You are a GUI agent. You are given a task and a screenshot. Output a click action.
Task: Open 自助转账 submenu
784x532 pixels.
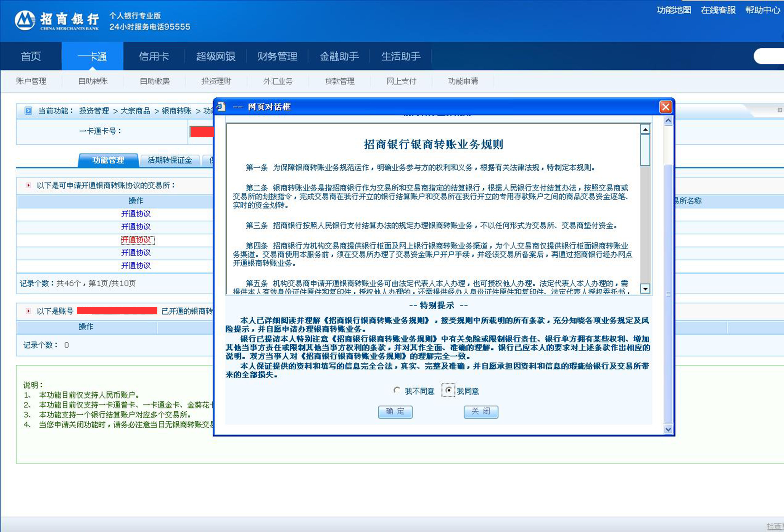[93, 81]
